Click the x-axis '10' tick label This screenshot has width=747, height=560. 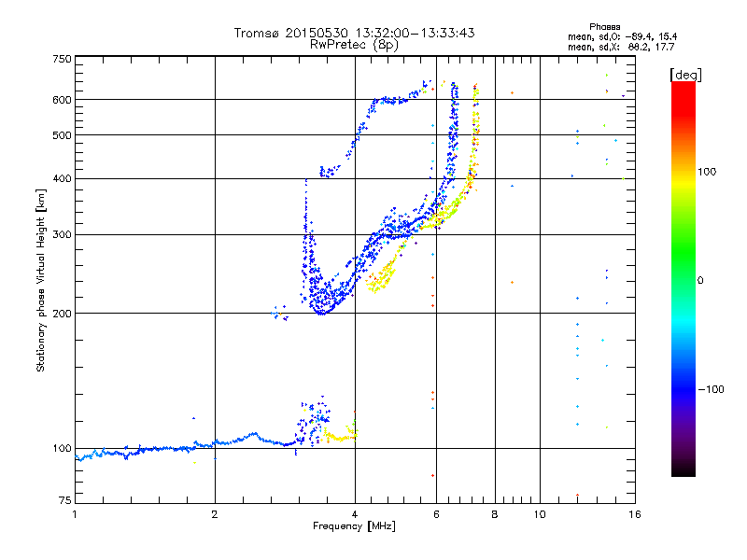point(540,514)
